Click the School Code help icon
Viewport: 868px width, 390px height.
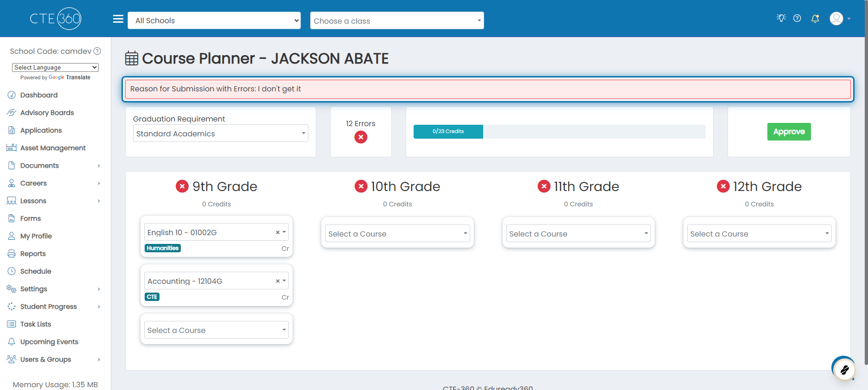point(97,51)
